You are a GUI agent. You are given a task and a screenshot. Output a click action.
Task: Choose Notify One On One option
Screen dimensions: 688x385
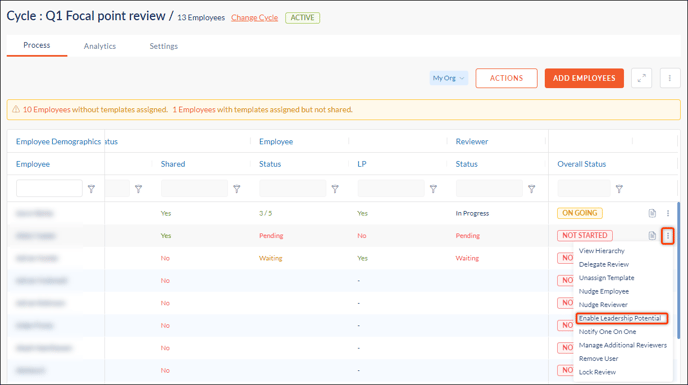(607, 332)
